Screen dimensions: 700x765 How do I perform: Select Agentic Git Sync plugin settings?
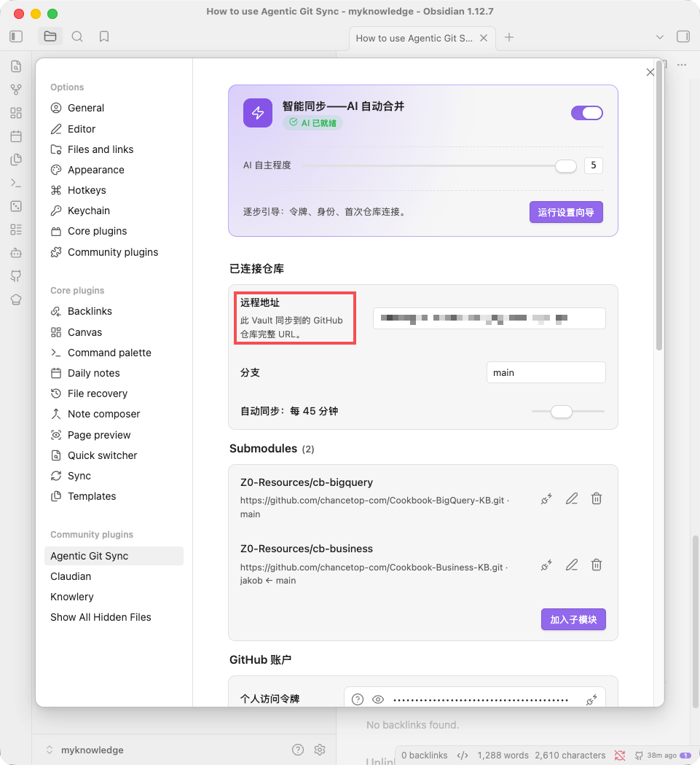114,556
